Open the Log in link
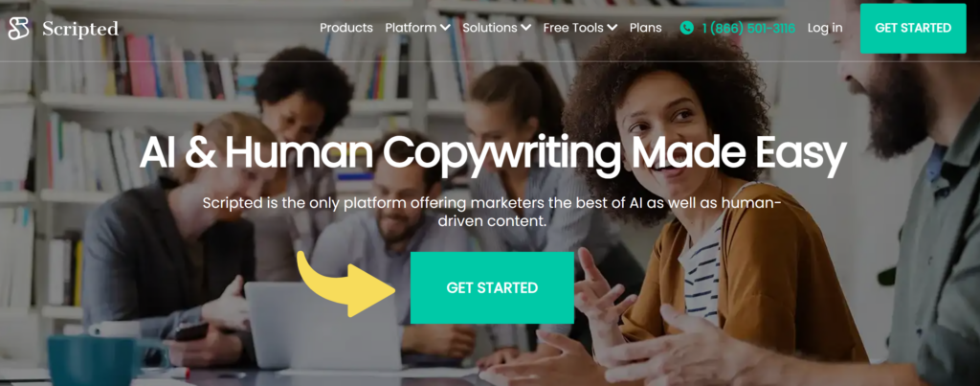 tap(824, 28)
